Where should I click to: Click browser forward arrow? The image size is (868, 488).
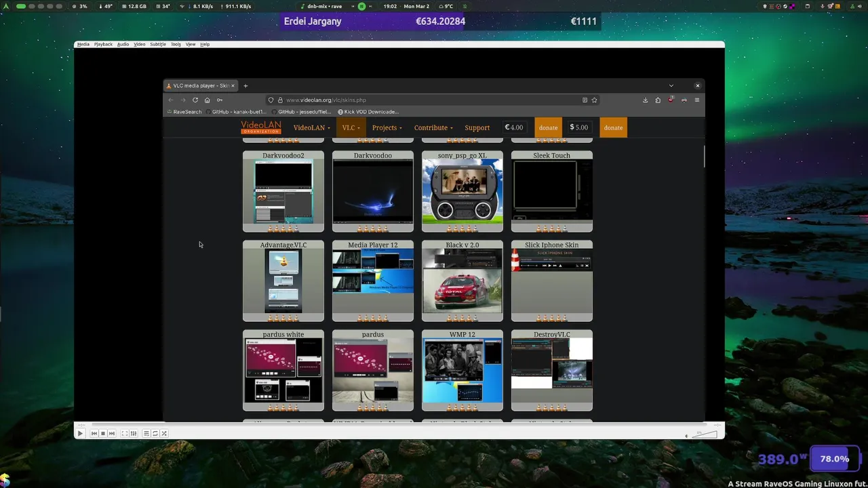tap(182, 100)
